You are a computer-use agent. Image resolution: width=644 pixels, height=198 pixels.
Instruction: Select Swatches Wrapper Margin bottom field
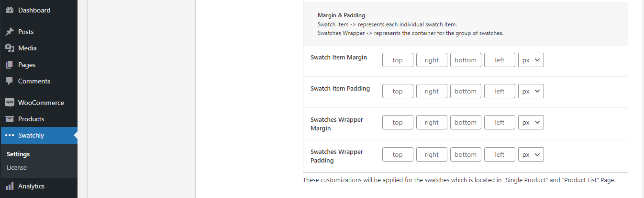pos(466,122)
